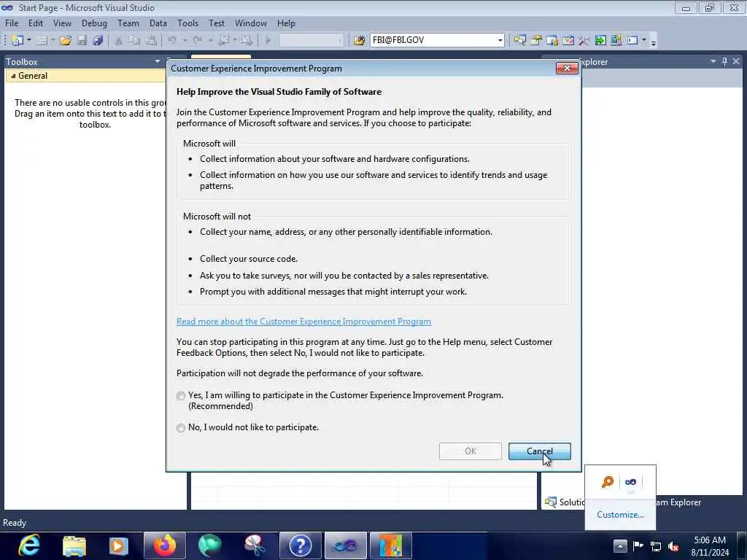
Task: Open the Help menu
Action: pos(286,23)
